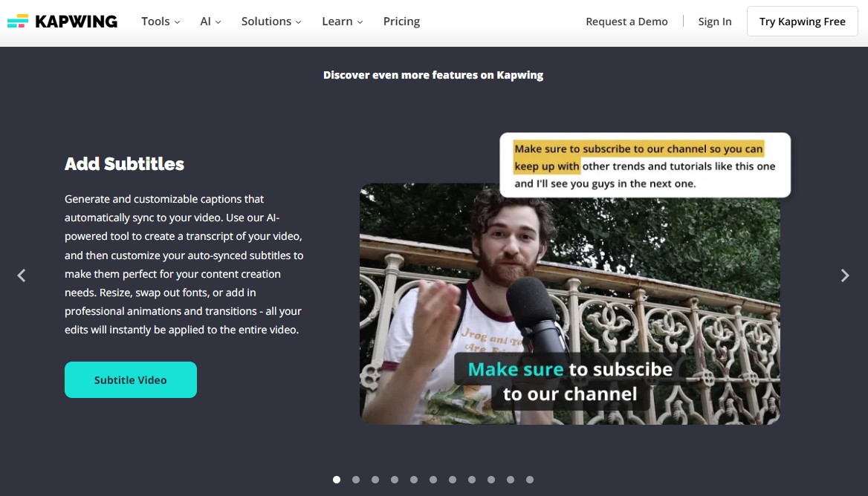Advance to the next carousel slide arrow
Screen dimensions: 868x496
845,275
